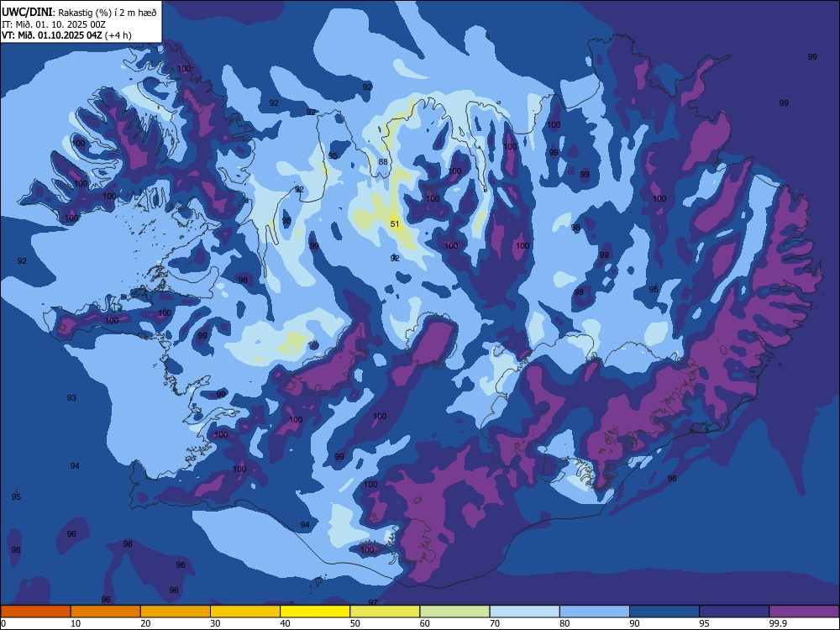The height and width of the screenshot is (630, 840).
Task: Select the 50–60 pale yellow legend swatch
Action: (x=386, y=612)
